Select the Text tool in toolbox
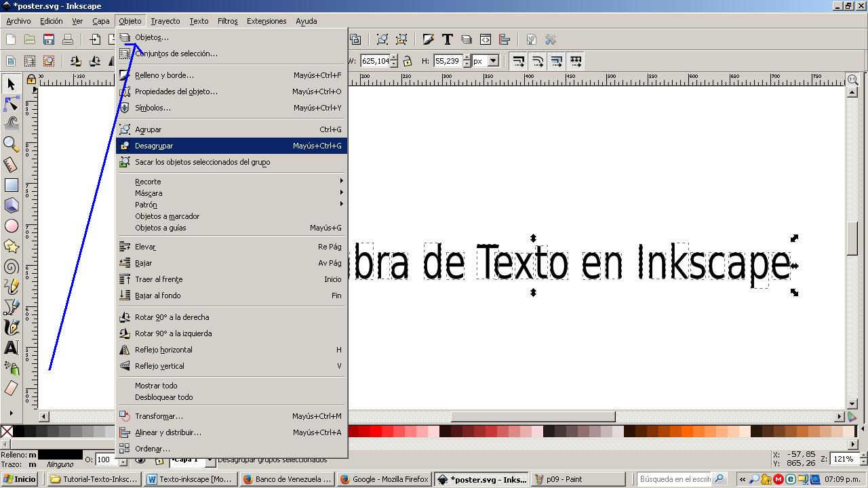The width and height of the screenshot is (868, 488). [x=11, y=348]
